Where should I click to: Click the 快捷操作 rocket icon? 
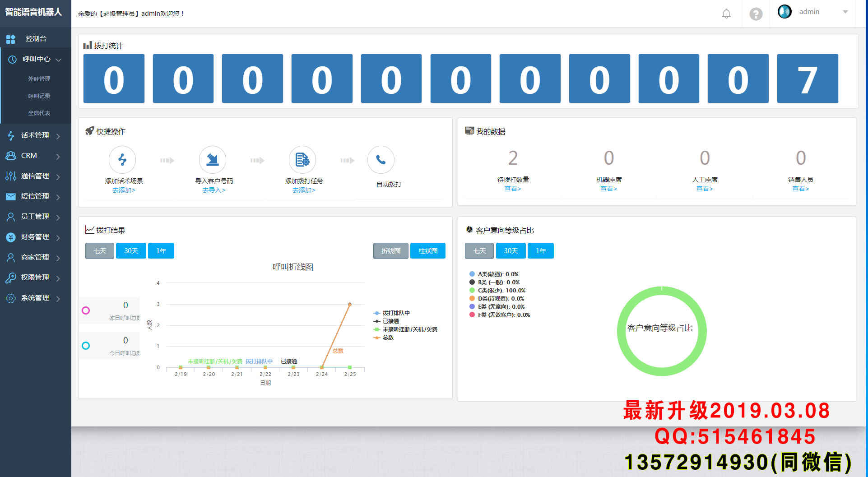coord(89,131)
